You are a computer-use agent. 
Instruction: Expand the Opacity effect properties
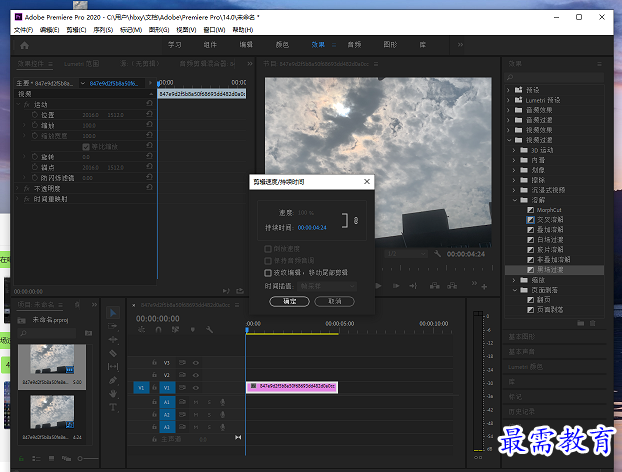(18, 188)
